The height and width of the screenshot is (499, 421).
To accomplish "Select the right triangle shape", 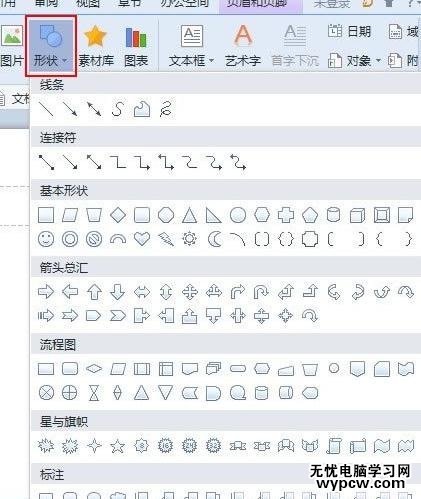I will pyautogui.click(x=213, y=215).
